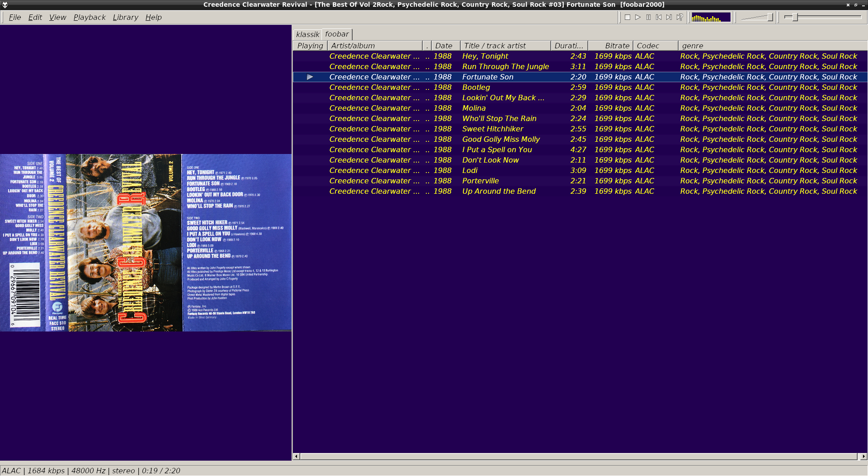Click the Play button in the toolbar
The width and height of the screenshot is (868, 476).
click(x=638, y=17)
